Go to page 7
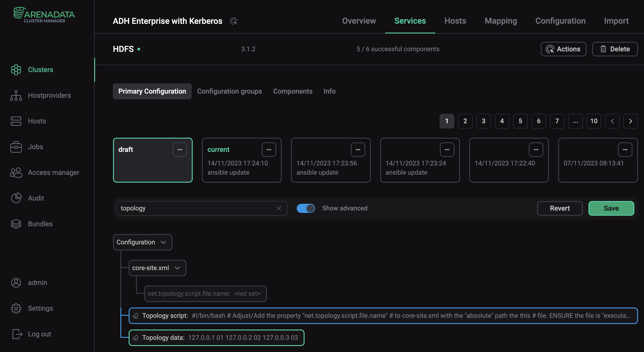The width and height of the screenshot is (644, 352). 557,121
